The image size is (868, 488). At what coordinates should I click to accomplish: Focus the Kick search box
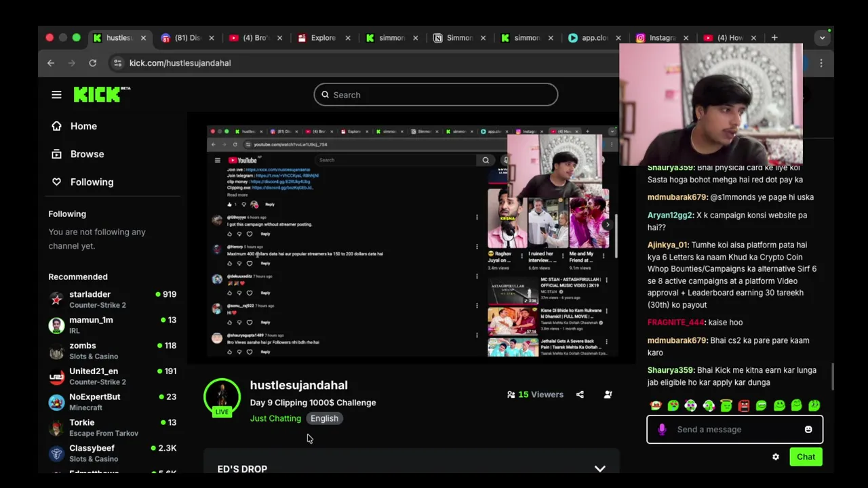(436, 95)
